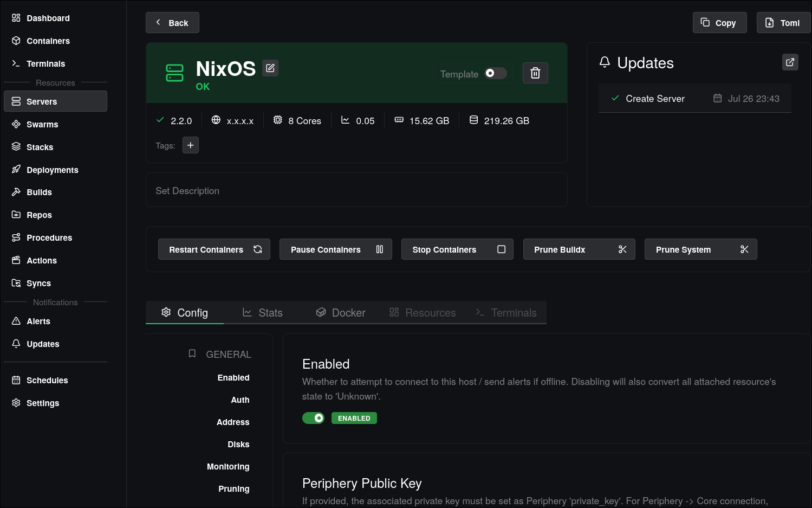Screen dimensions: 812x508
Task: Navigate to Deployments in the sidebar
Action: [x=55, y=170]
